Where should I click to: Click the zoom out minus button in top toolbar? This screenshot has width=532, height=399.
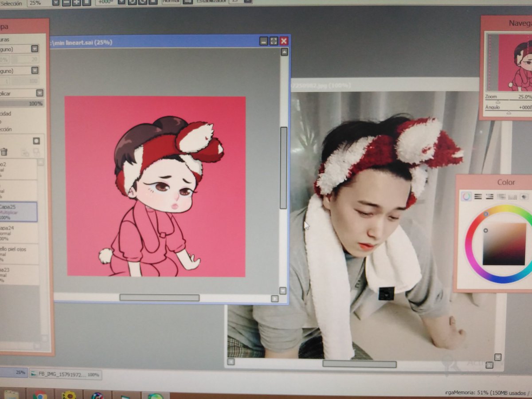[66, 2]
